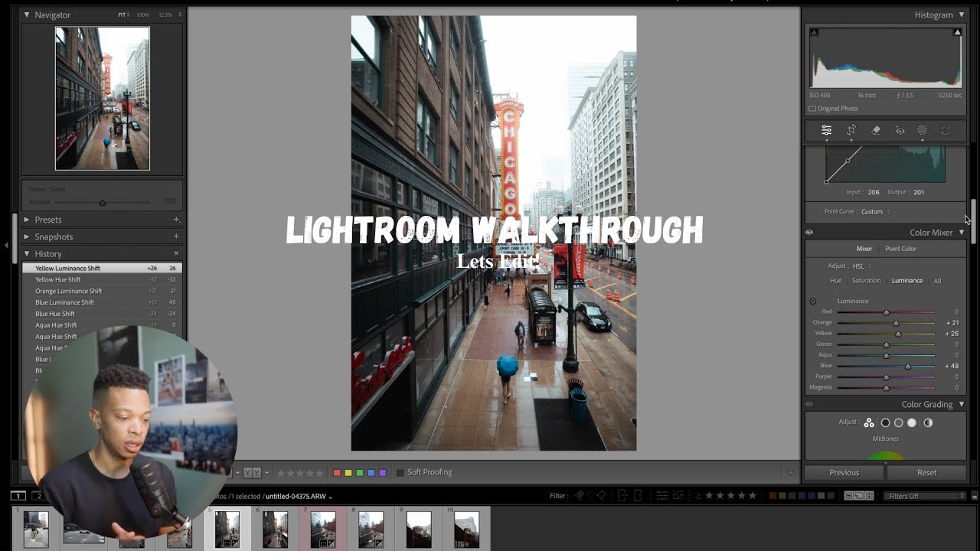Screen dimensions: 980x551
Task: Collapse the History panel
Action: tap(27, 253)
